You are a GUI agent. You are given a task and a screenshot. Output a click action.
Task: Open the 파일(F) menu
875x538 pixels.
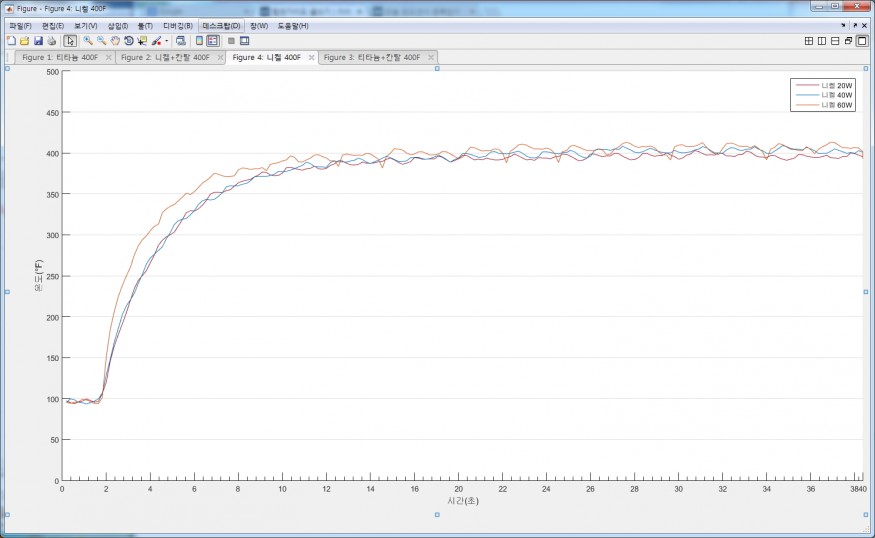(x=20, y=26)
